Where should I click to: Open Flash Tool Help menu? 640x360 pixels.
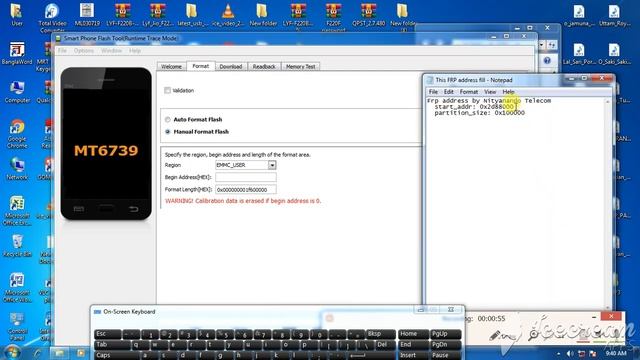pyautogui.click(x=135, y=51)
